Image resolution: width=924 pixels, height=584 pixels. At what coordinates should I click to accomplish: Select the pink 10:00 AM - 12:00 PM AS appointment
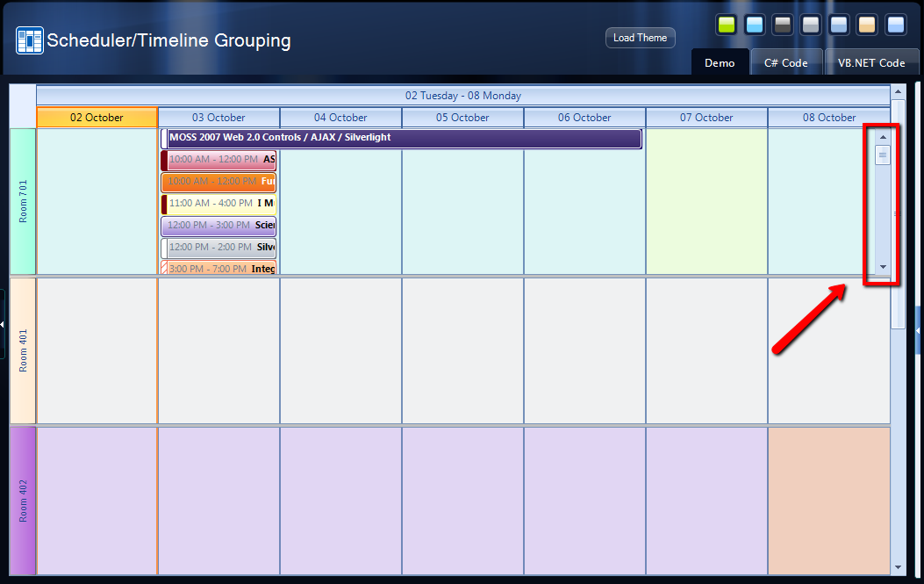coord(218,160)
